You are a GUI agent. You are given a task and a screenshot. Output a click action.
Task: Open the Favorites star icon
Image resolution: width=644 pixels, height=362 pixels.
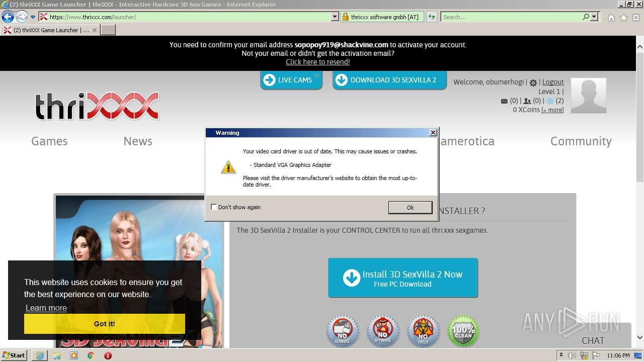[x=623, y=18]
